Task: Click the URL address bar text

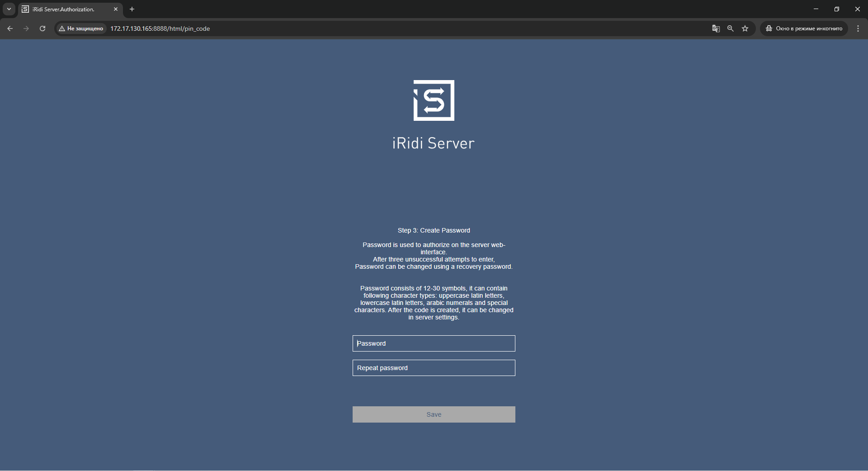Action: [160, 29]
